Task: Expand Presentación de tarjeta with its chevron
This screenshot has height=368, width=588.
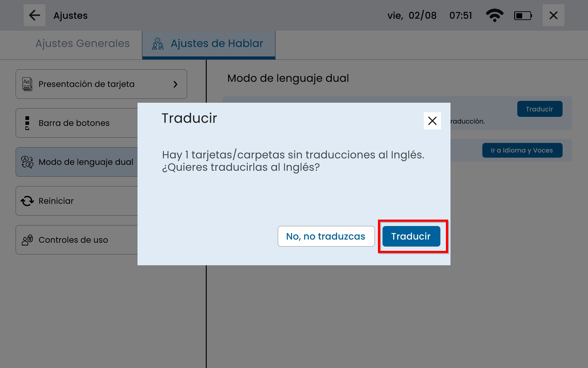Action: click(x=175, y=84)
